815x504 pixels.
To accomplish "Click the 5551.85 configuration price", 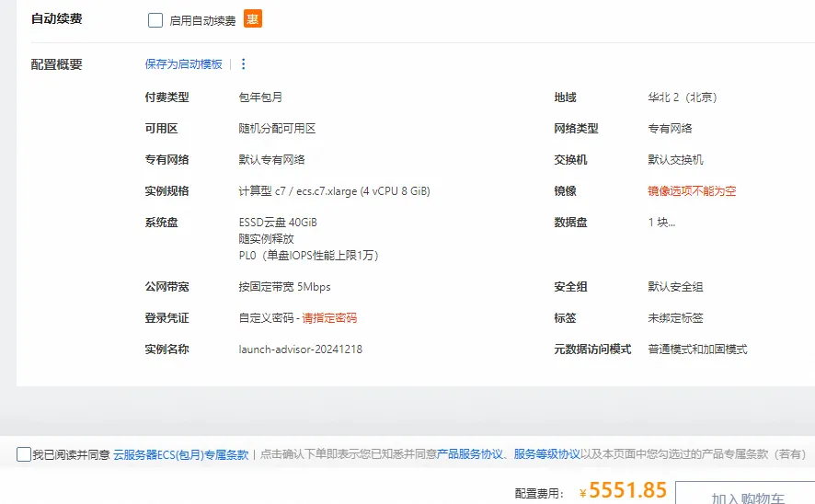I will (627, 491).
